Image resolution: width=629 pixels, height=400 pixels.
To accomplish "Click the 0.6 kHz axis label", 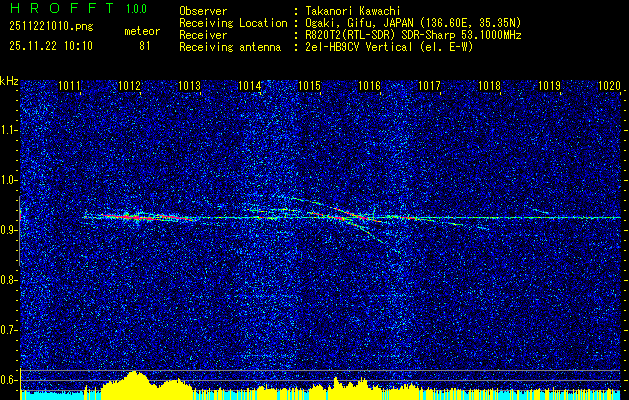I will pos(9,380).
